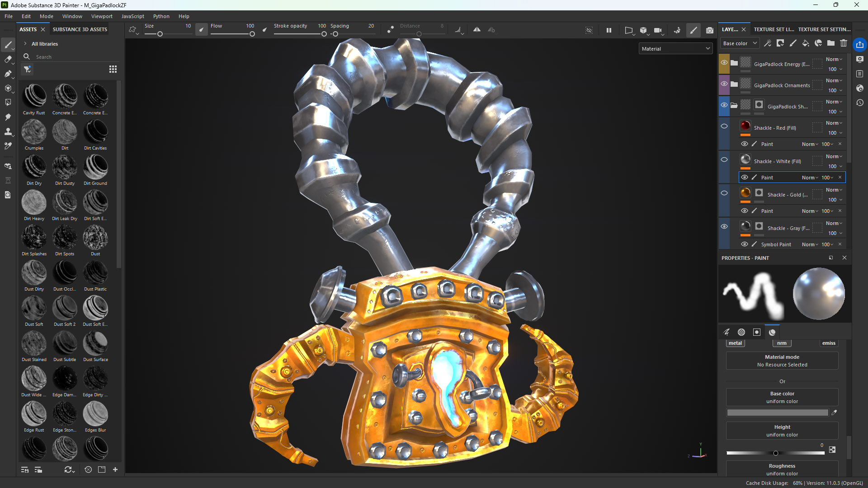This screenshot has height=488, width=868.
Task: Delete the selected layer via the trash icon
Action: [844, 43]
